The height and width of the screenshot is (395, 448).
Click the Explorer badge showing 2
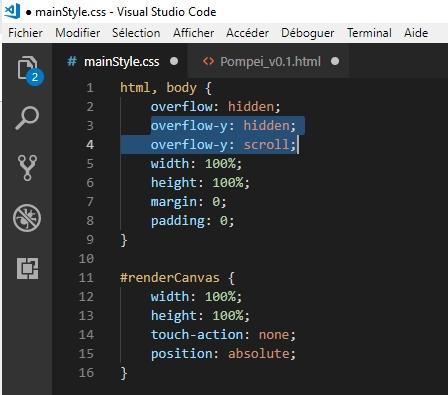coord(35,77)
